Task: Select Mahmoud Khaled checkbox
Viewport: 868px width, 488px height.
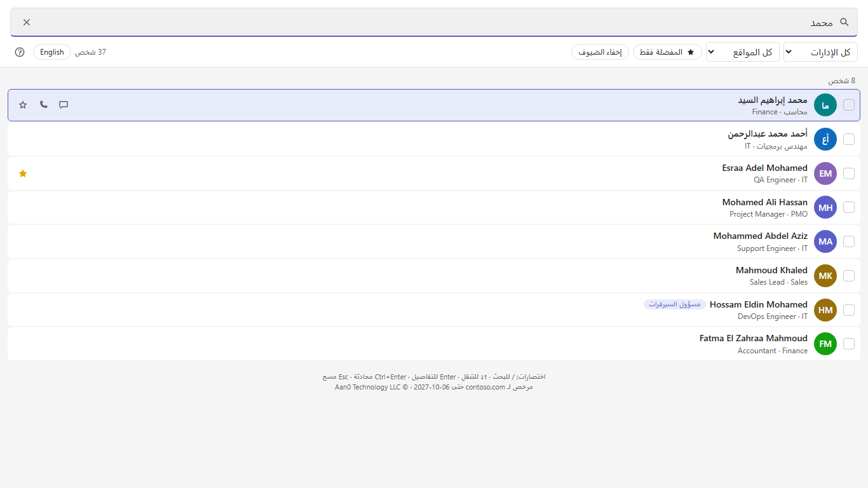Action: click(x=849, y=276)
